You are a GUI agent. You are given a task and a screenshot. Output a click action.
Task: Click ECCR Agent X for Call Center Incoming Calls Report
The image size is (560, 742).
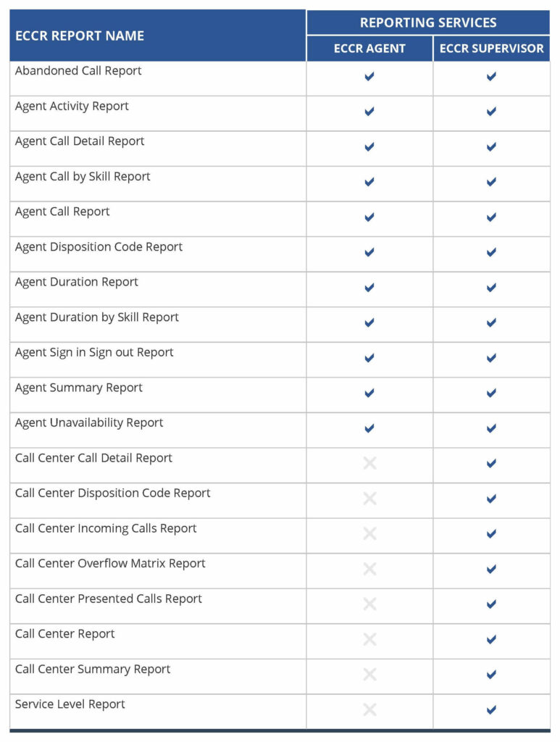(x=369, y=534)
